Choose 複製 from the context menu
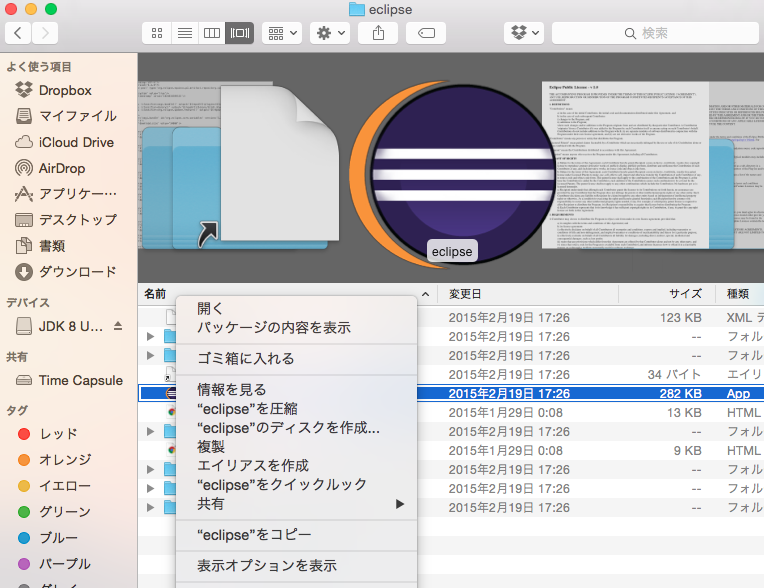The image size is (764, 588). [296, 447]
